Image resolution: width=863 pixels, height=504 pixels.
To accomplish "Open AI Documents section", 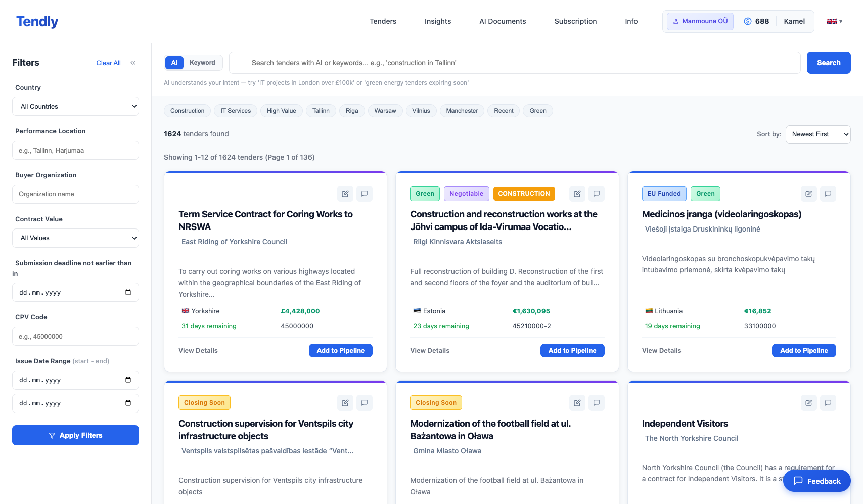I will coord(503,21).
